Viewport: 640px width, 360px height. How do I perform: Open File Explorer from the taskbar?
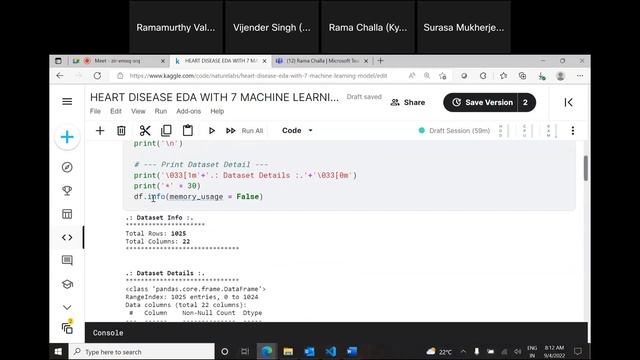pos(288,351)
